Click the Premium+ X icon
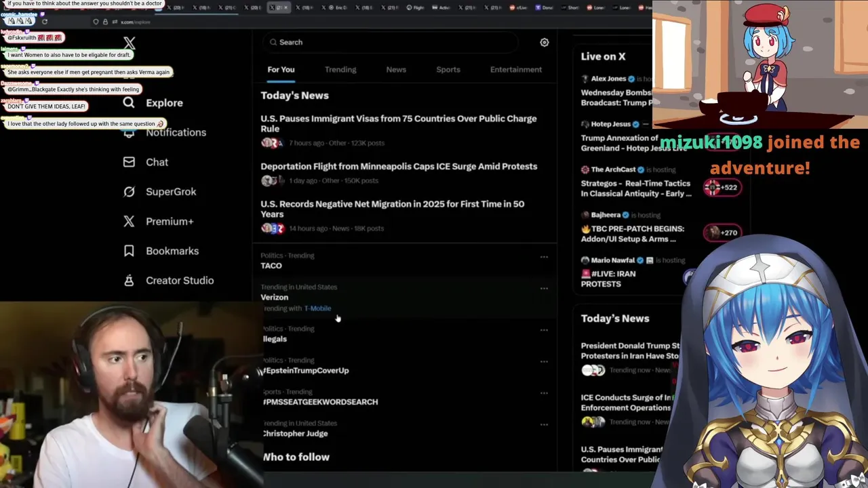 click(x=129, y=222)
